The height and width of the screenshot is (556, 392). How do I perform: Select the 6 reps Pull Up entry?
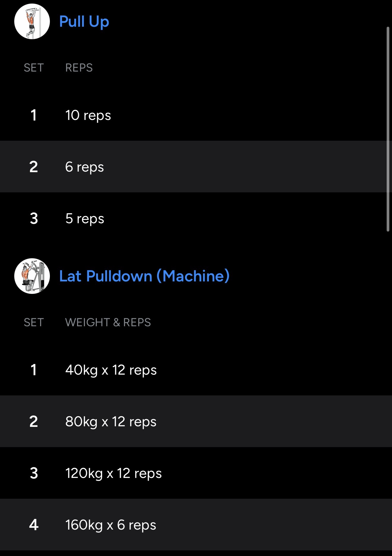[85, 167]
